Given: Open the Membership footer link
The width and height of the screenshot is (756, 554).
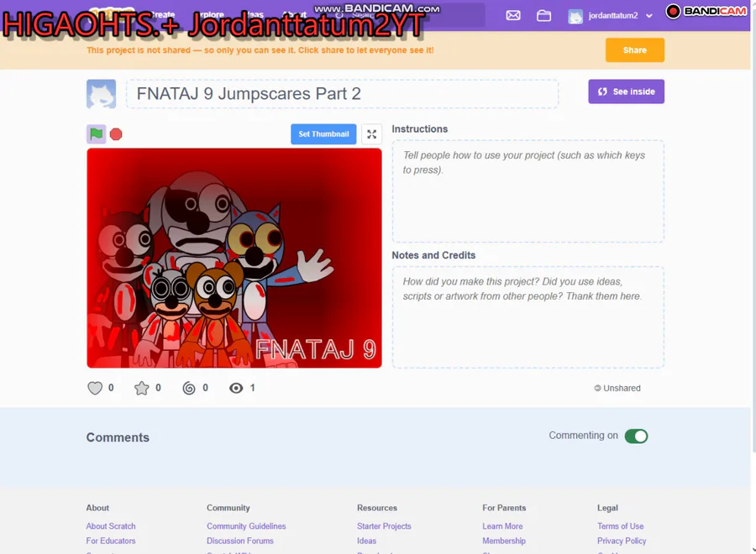Looking at the screenshot, I should point(504,541).
